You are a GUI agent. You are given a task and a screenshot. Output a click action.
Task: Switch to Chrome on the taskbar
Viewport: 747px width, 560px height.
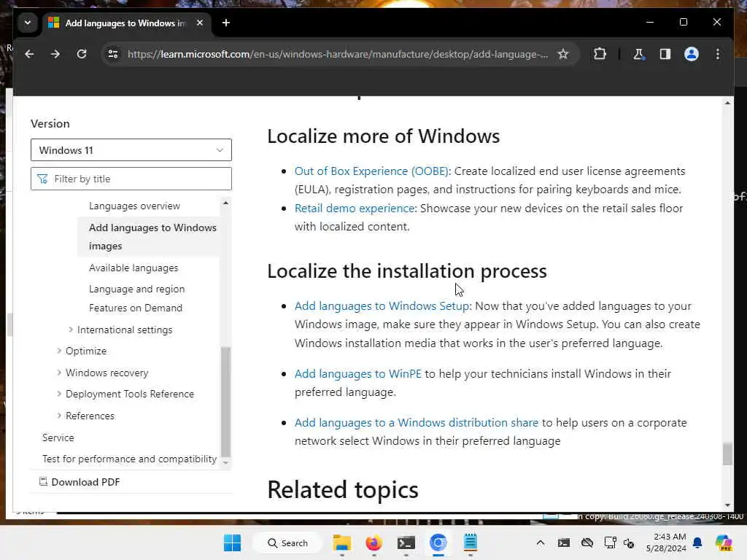point(438,542)
